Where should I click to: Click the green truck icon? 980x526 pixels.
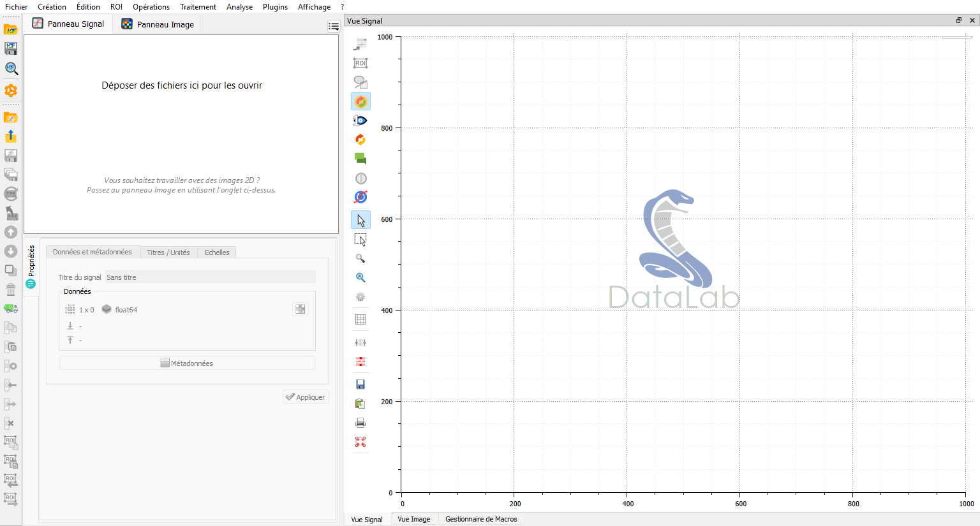(x=11, y=309)
